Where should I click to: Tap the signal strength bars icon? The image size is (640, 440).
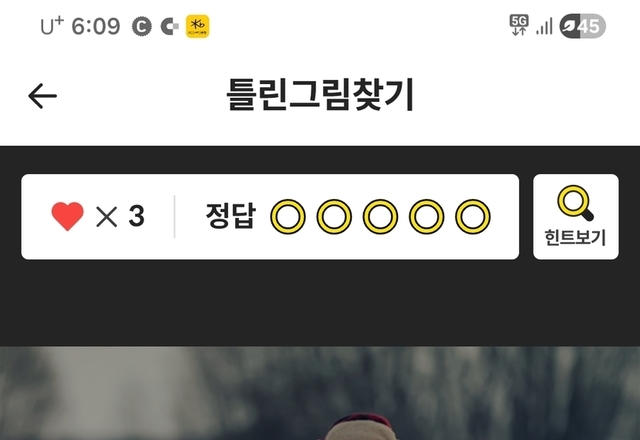(x=544, y=27)
